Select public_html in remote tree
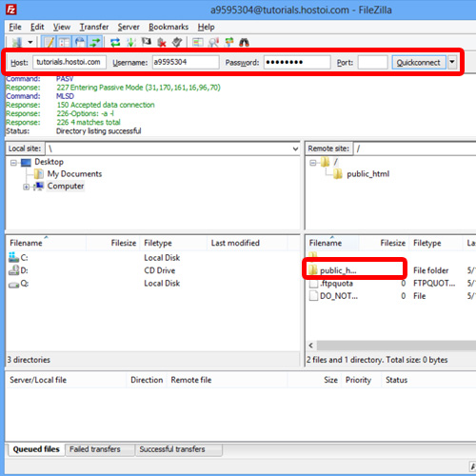476x476 pixels. (367, 174)
